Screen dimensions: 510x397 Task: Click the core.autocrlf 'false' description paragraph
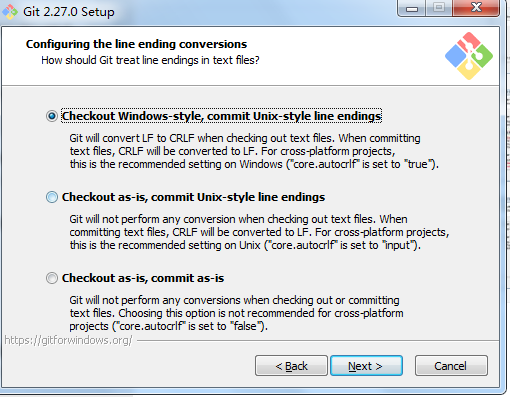[236, 313]
